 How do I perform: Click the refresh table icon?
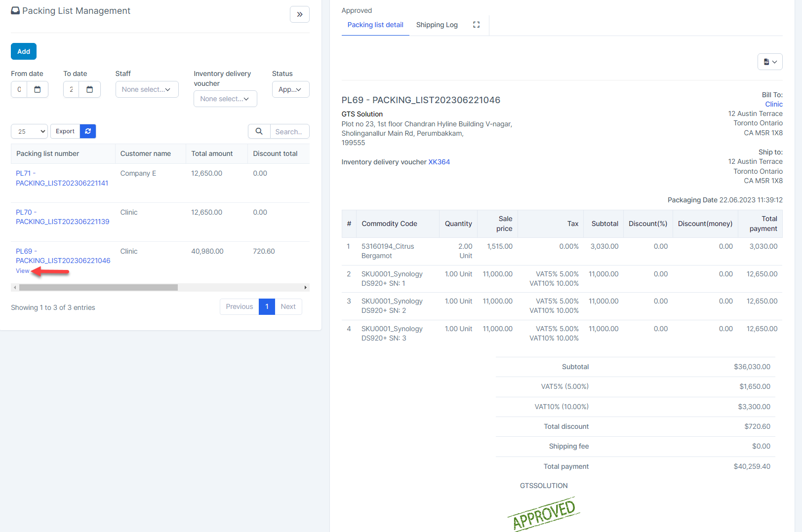88,131
